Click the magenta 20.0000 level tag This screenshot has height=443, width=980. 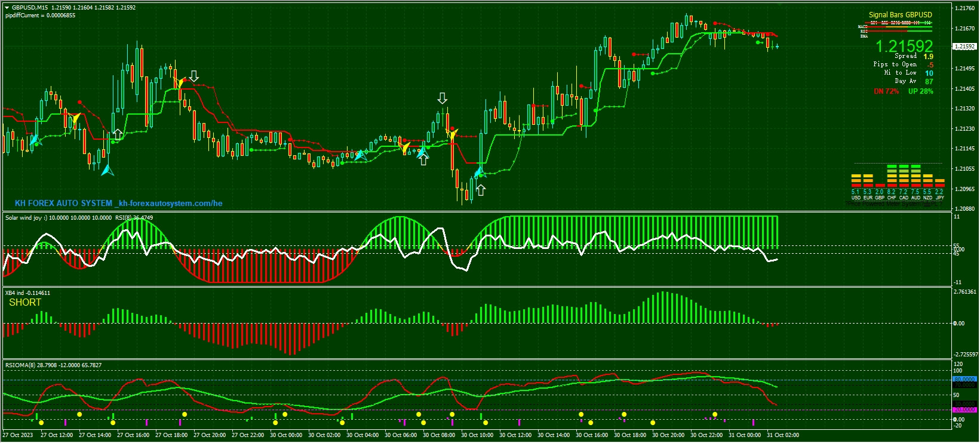pos(964,410)
